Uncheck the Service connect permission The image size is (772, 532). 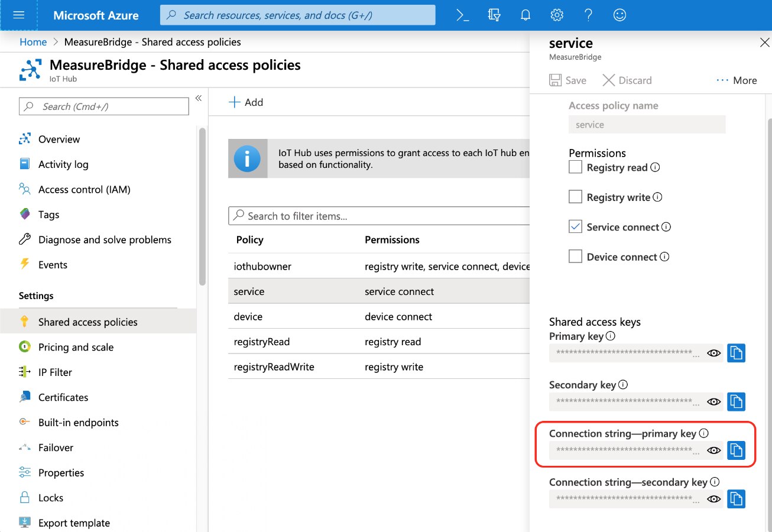(575, 227)
